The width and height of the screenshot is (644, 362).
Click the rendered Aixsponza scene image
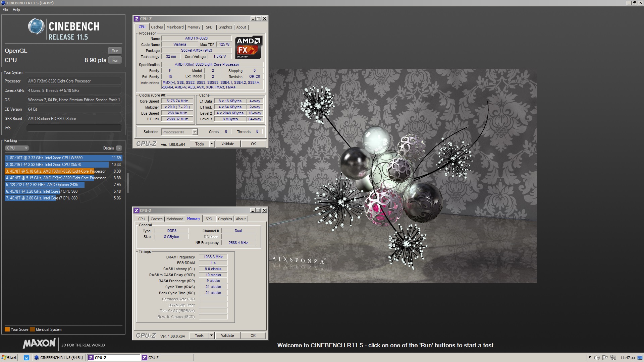[x=402, y=176]
